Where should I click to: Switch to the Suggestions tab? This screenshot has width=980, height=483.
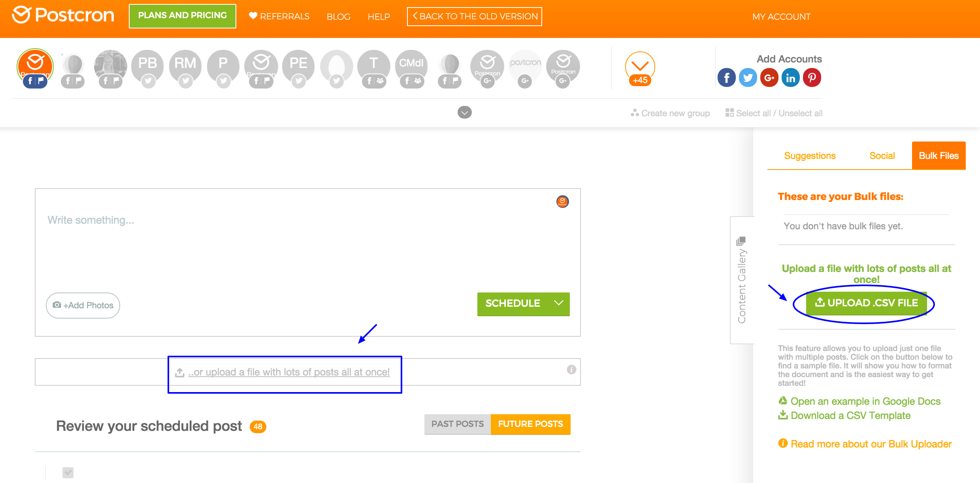[810, 156]
